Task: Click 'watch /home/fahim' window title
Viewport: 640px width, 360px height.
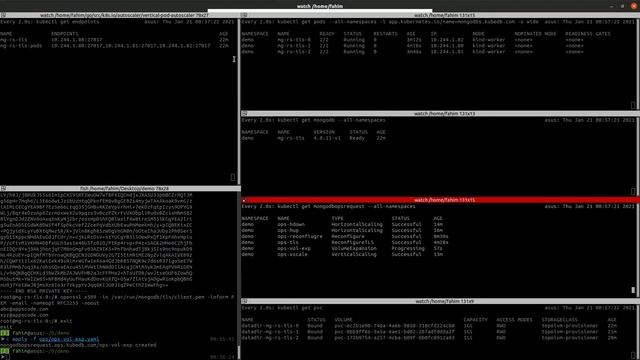Action: [320, 6]
